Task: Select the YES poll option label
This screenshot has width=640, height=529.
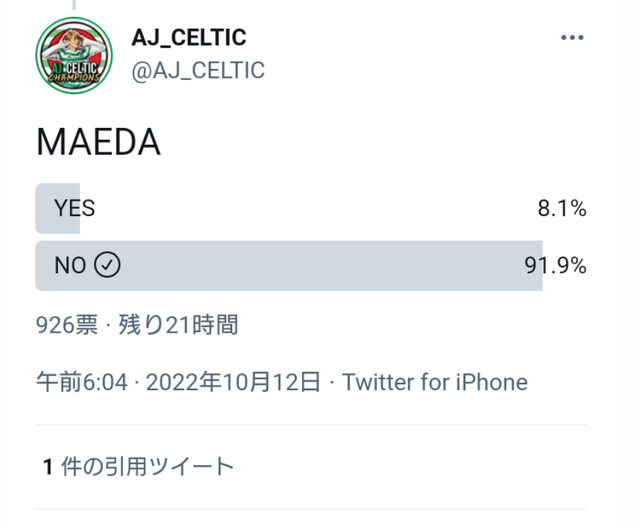Action: tap(75, 209)
